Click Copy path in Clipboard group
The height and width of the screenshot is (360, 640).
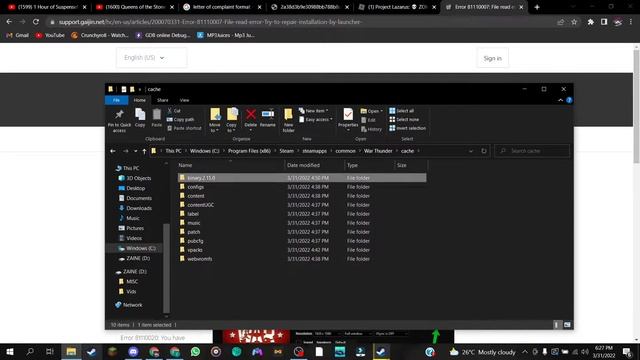tap(180, 120)
